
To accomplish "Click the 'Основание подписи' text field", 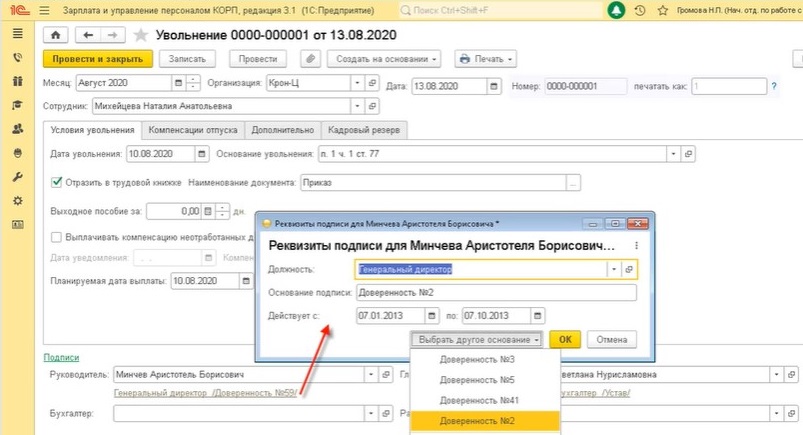I will point(495,293).
